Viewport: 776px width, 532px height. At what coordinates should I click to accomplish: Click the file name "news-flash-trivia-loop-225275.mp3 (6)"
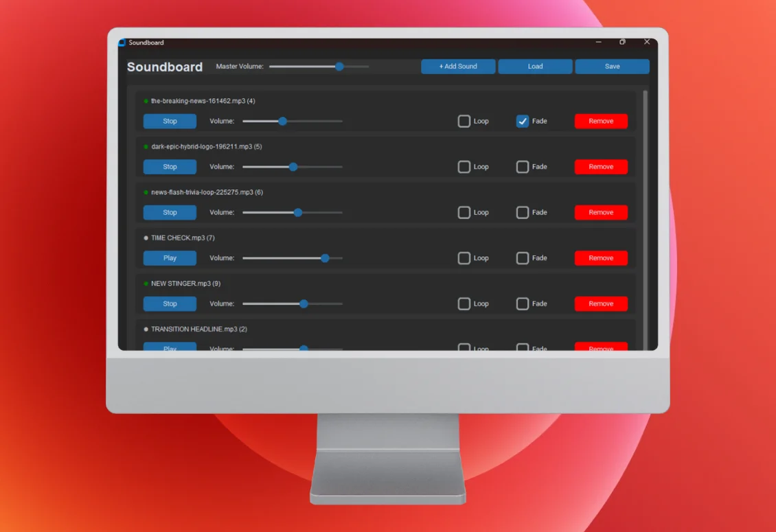coord(207,192)
